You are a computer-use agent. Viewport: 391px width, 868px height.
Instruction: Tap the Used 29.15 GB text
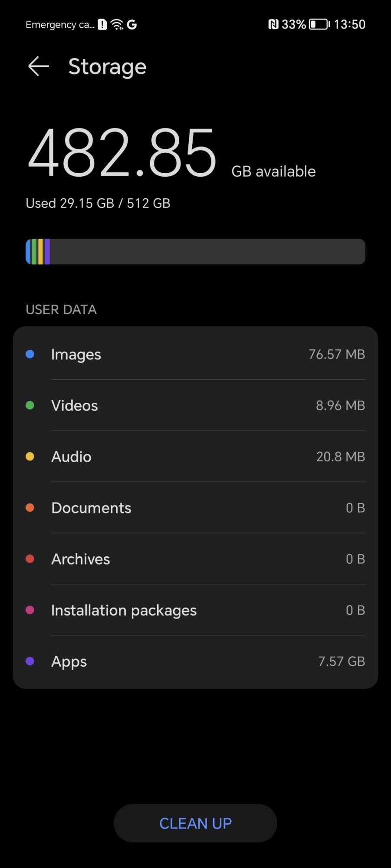pyautogui.click(x=98, y=203)
